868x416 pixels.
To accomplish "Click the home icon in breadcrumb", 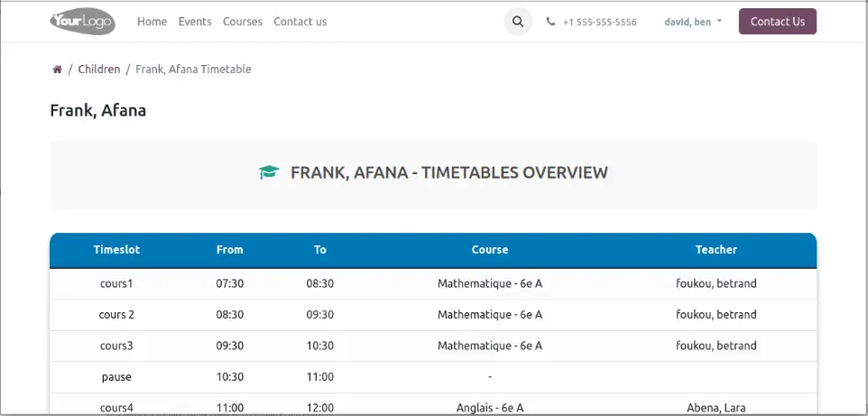I will point(57,69).
